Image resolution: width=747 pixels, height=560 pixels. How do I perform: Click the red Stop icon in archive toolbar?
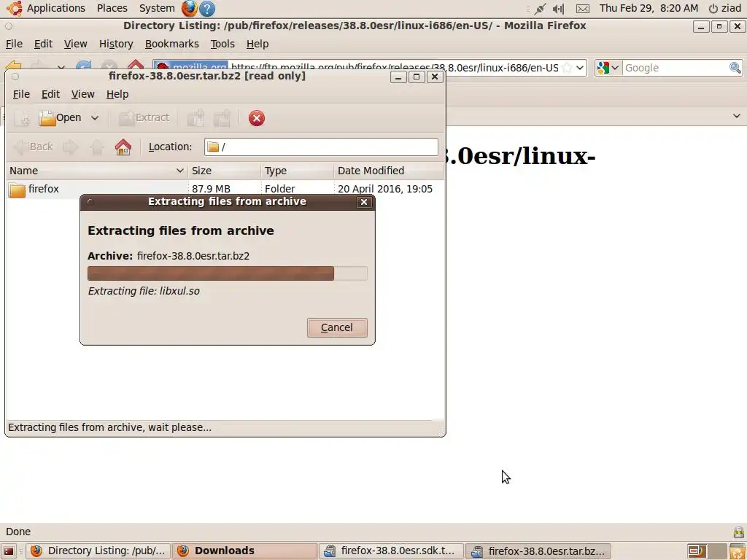click(x=256, y=118)
